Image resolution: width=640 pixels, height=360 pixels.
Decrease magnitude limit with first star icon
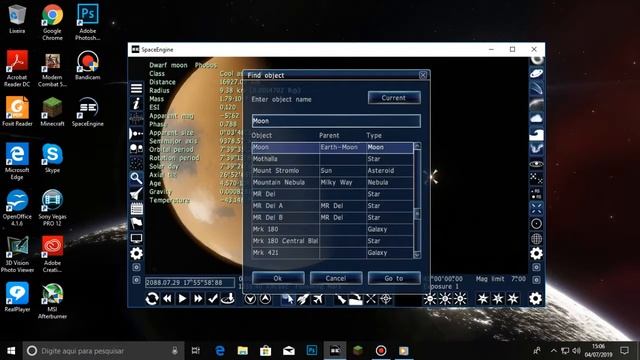point(482,299)
